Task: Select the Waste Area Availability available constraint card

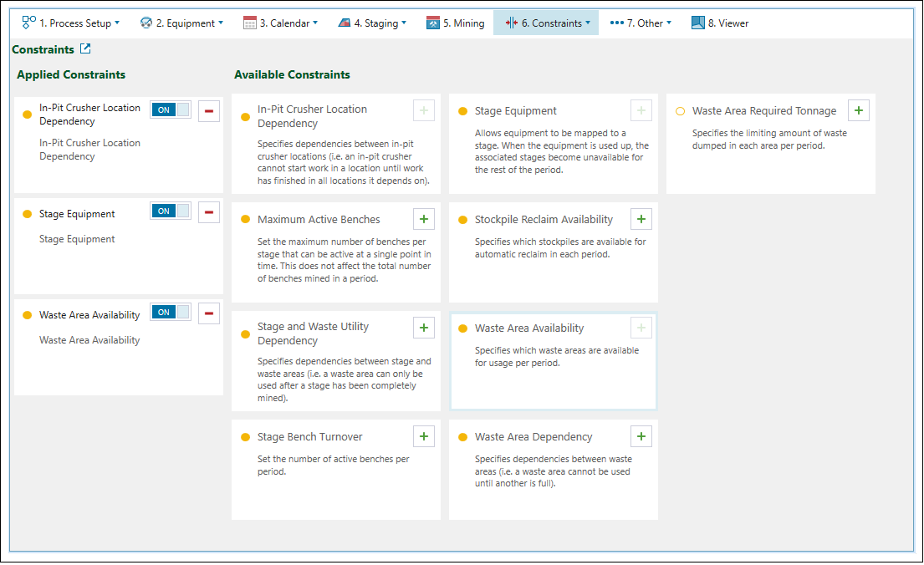Action: point(554,361)
